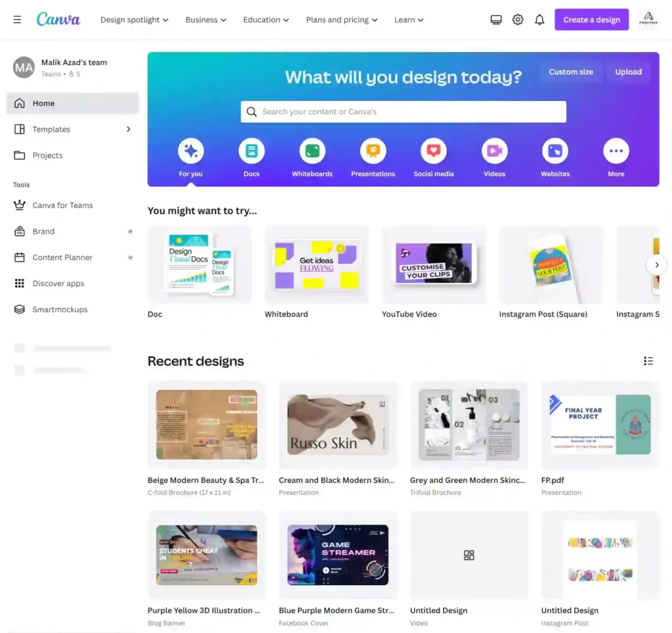Open the settings gear icon
The image size is (672, 633).
tap(518, 20)
